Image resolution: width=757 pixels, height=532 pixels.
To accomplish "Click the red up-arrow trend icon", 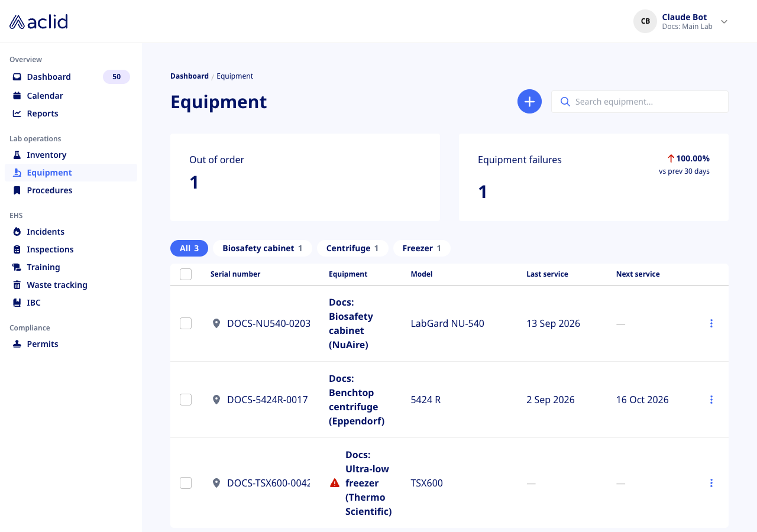I will pos(671,158).
